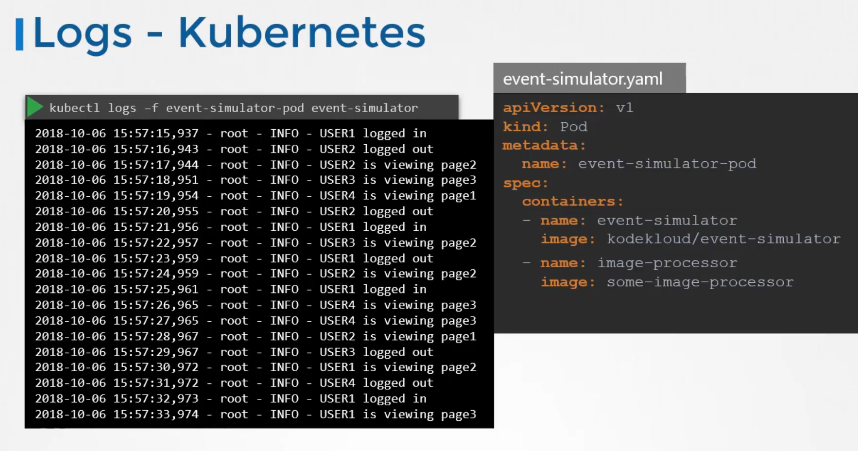Click log line at 15:57:25,961
Image resolution: width=858 pixels, height=451 pixels.
pos(230,289)
